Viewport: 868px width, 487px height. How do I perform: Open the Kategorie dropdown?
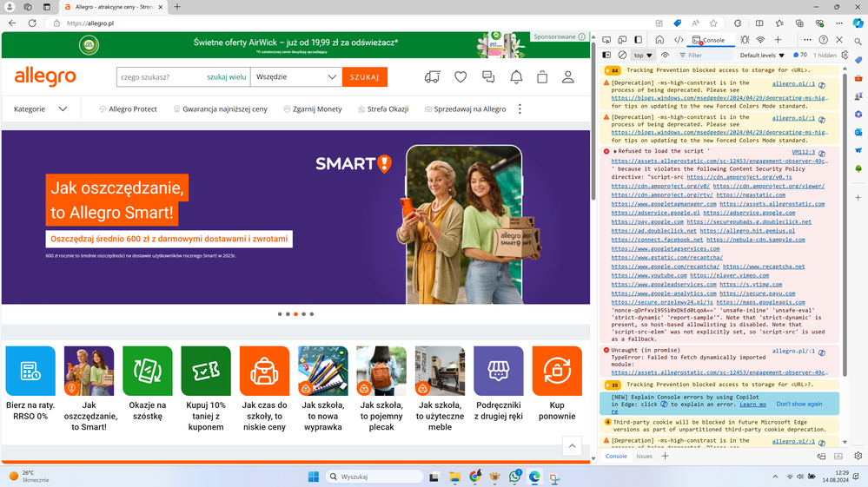point(41,109)
